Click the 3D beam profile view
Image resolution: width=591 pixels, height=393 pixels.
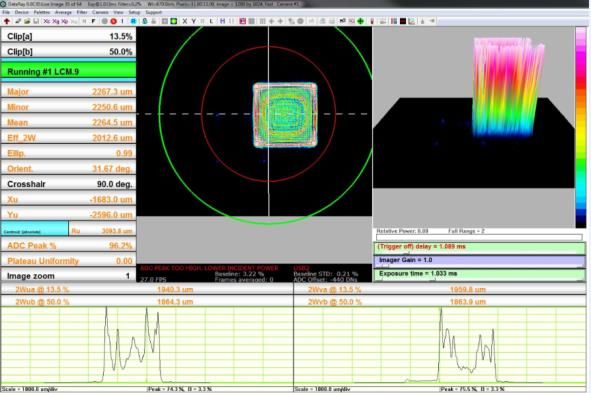tap(474, 127)
